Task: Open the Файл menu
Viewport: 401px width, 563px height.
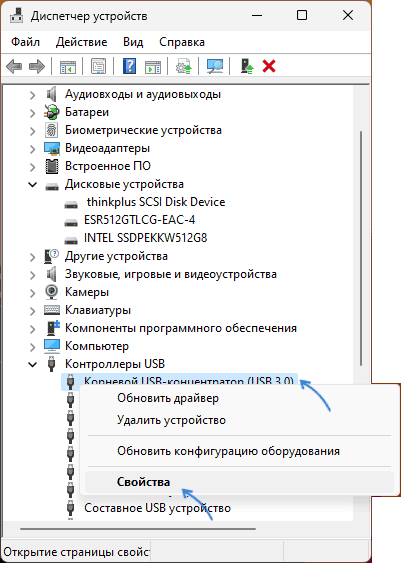Action: pyautogui.click(x=25, y=42)
